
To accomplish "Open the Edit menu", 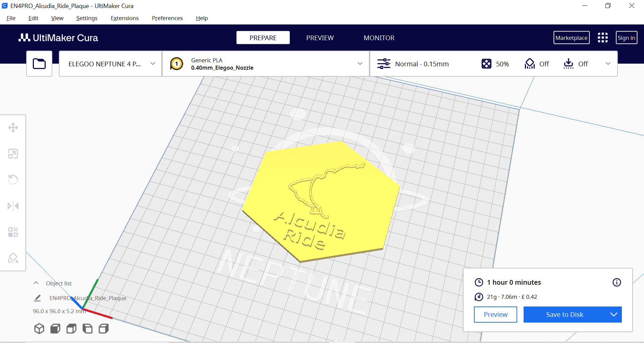I will [33, 18].
